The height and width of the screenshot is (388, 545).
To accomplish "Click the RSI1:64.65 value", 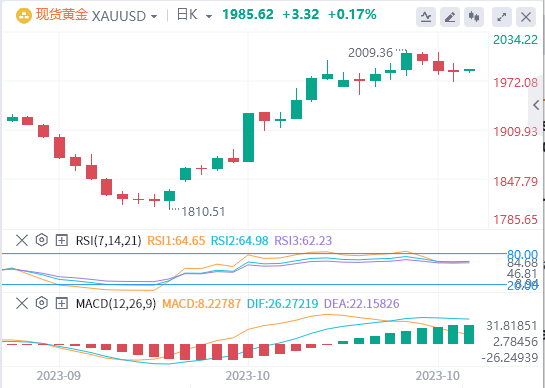I will [176, 241].
